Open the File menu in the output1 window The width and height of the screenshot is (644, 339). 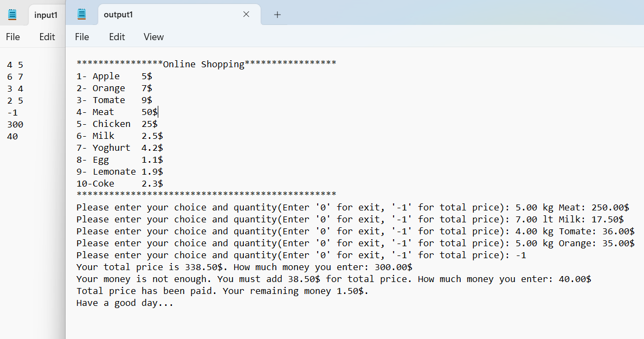click(82, 37)
